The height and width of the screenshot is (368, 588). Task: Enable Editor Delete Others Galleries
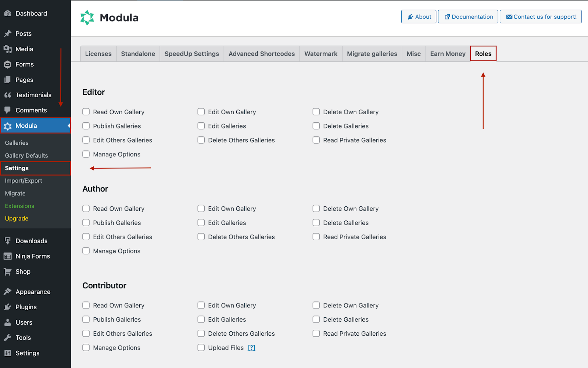point(201,140)
